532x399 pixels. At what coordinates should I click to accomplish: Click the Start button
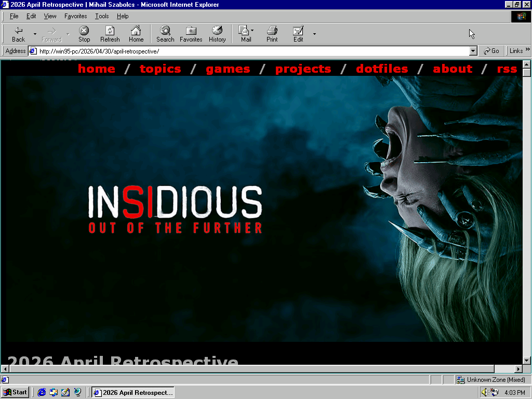click(15, 392)
